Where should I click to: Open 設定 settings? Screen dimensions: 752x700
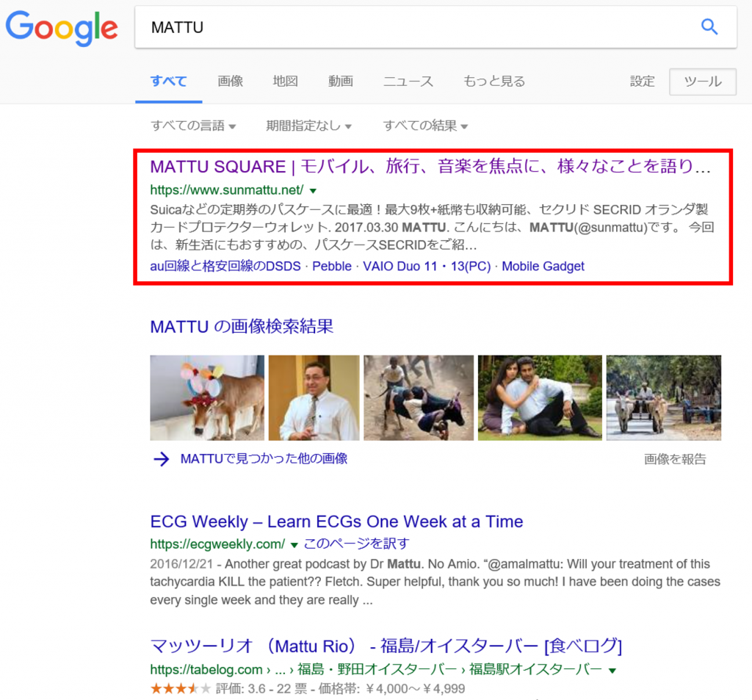(x=642, y=81)
